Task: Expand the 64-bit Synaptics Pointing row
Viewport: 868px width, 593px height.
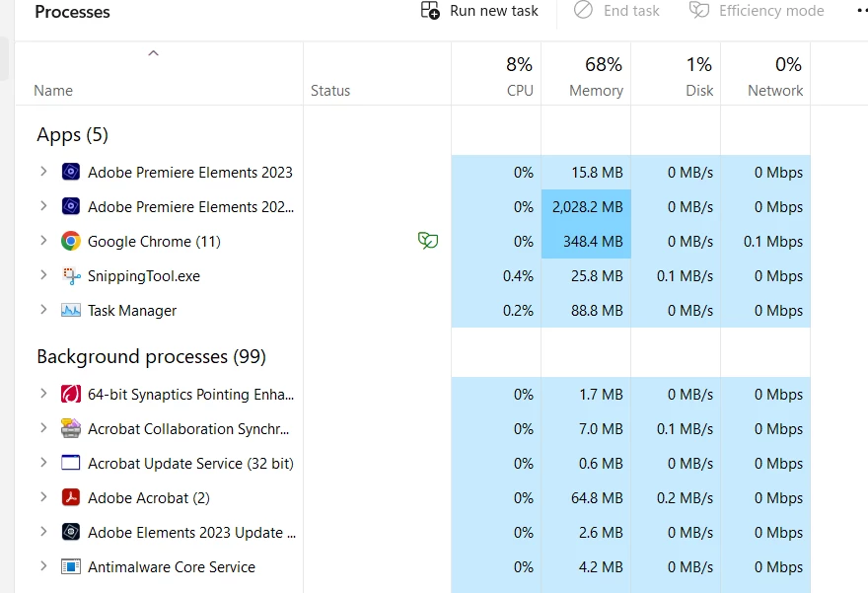Action: click(x=43, y=394)
